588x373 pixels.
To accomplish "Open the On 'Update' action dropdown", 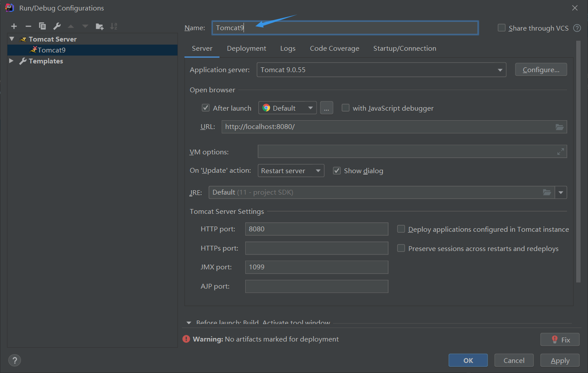I will (x=291, y=171).
